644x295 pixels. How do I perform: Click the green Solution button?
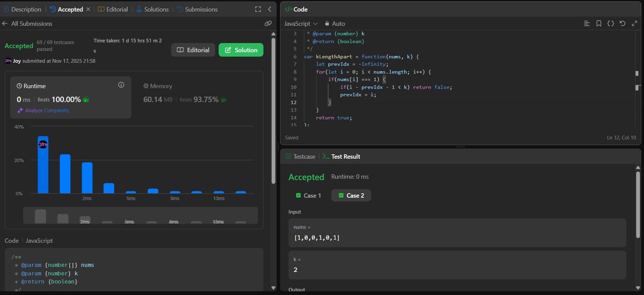241,50
